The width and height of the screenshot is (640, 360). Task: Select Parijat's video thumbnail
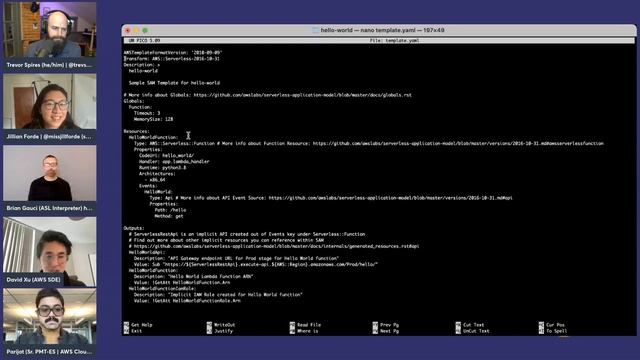point(50,316)
